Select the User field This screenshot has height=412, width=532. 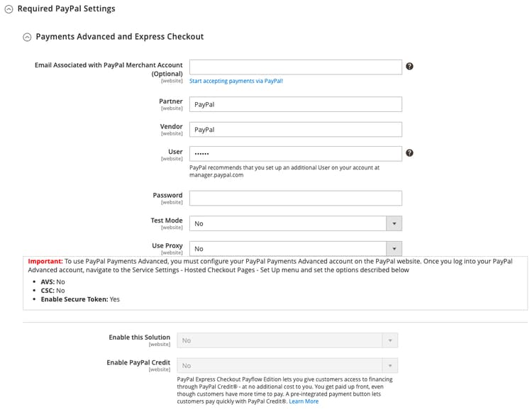click(295, 153)
